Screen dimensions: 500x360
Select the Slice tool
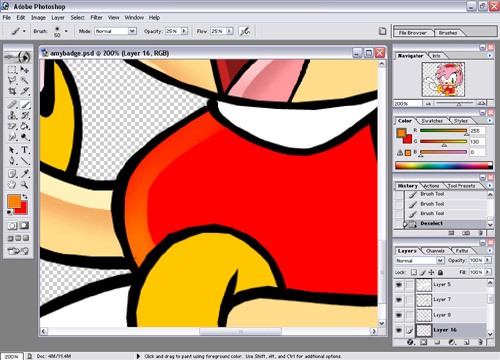coord(25,91)
